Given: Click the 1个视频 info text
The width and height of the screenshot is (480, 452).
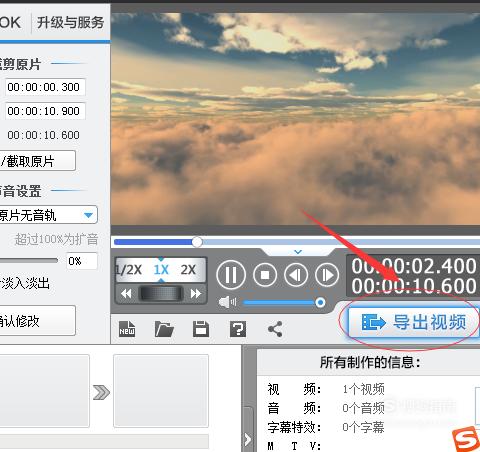Looking at the screenshot, I should click(x=364, y=389).
